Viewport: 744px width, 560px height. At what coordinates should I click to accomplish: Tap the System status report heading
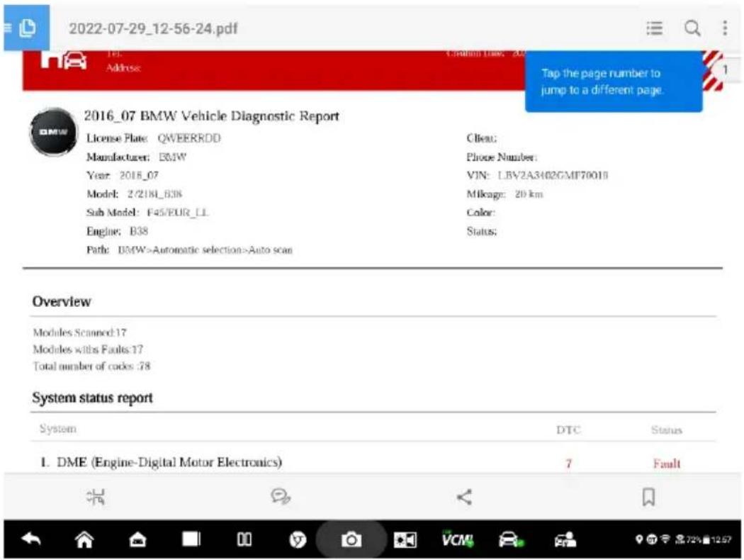pyautogui.click(x=93, y=398)
